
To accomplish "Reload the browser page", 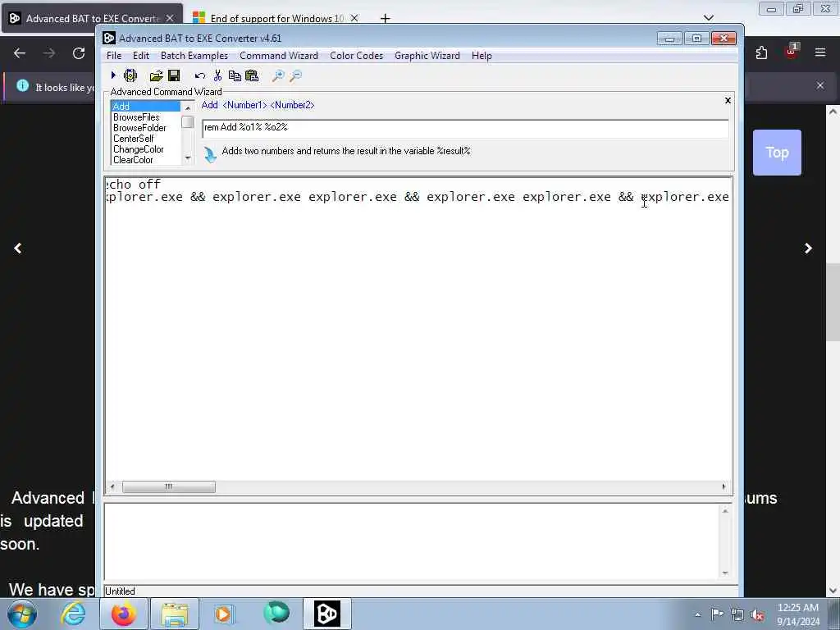I will tap(79, 53).
